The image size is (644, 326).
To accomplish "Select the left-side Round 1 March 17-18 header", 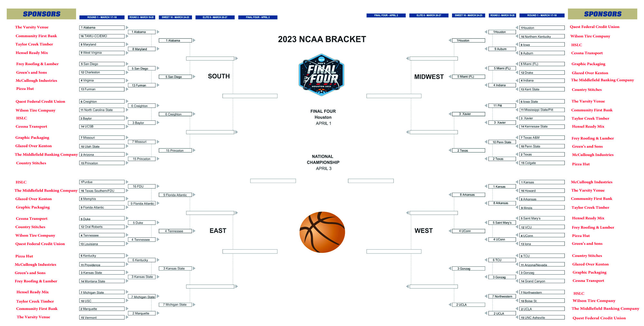I will coord(102,17).
